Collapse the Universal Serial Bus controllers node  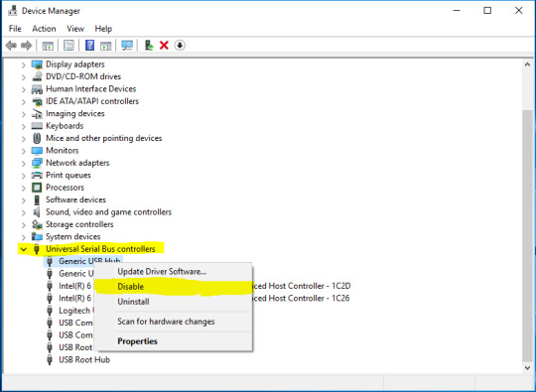click(23, 249)
